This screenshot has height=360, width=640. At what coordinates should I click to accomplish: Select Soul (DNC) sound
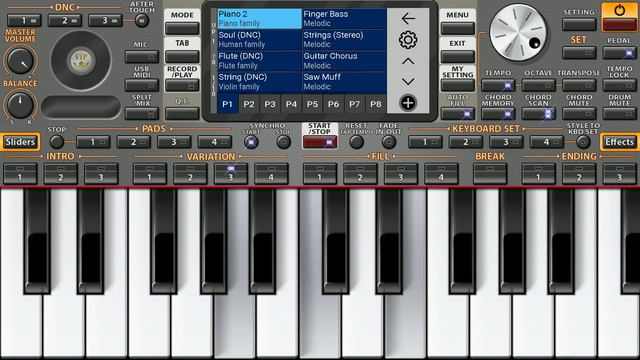click(x=259, y=40)
